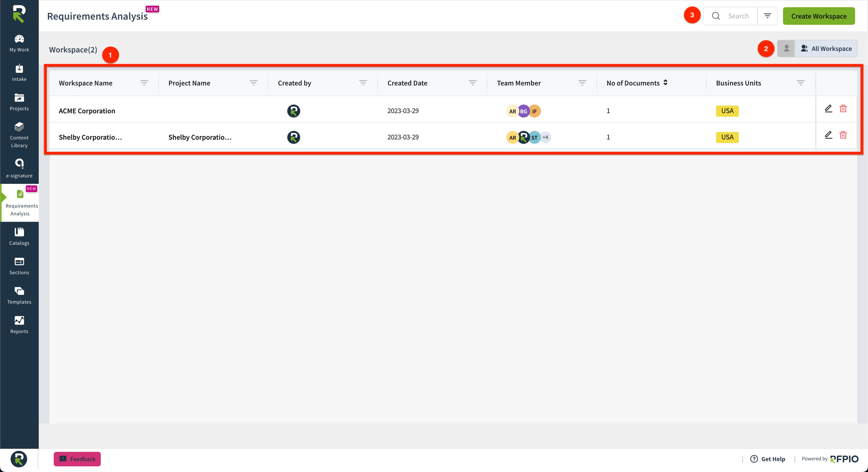The image size is (868, 472).
Task: Click the Workspace Name column header
Action: [86, 83]
